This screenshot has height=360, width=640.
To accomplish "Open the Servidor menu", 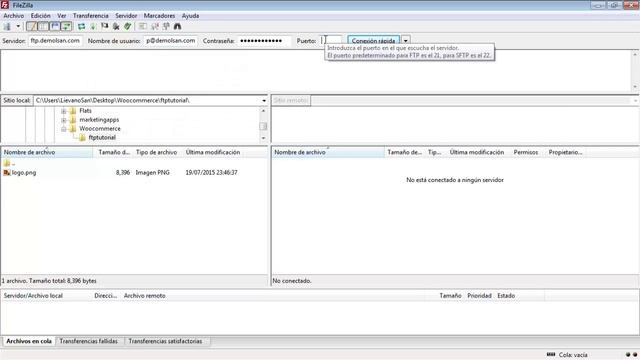I will (x=126, y=16).
